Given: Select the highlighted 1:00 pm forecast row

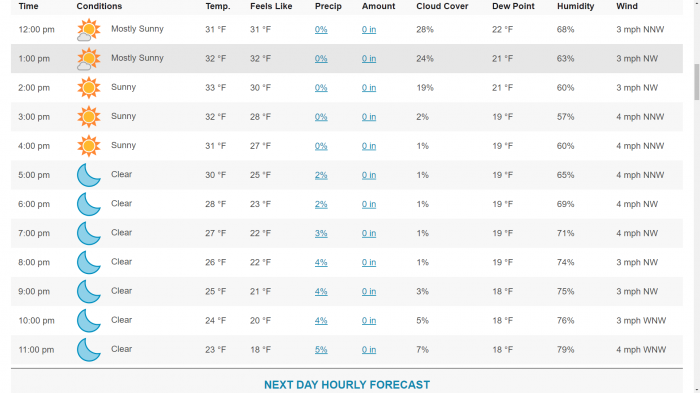Looking at the screenshot, I should pyautogui.click(x=347, y=59).
